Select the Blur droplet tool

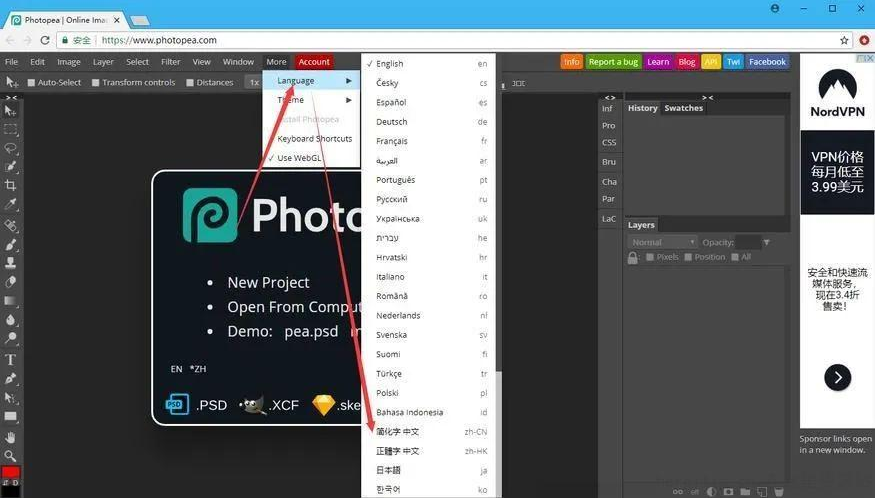(11, 319)
